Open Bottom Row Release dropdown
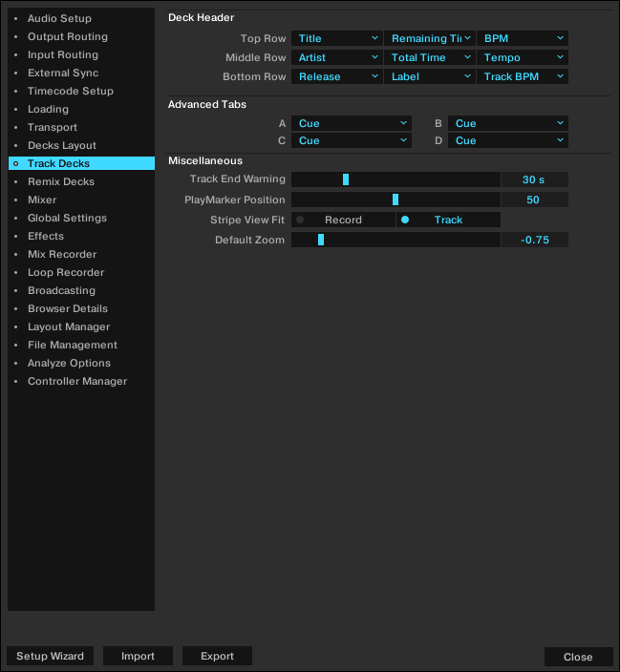Viewport: 620px width, 672px height. 337,76
